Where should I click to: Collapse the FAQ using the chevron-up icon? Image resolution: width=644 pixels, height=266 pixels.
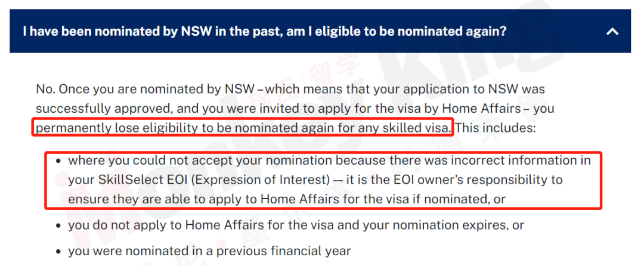tap(612, 32)
